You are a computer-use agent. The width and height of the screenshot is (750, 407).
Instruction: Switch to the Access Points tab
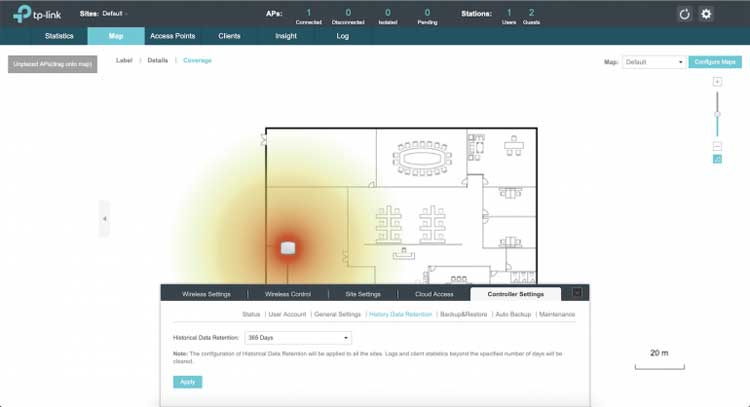(x=173, y=36)
